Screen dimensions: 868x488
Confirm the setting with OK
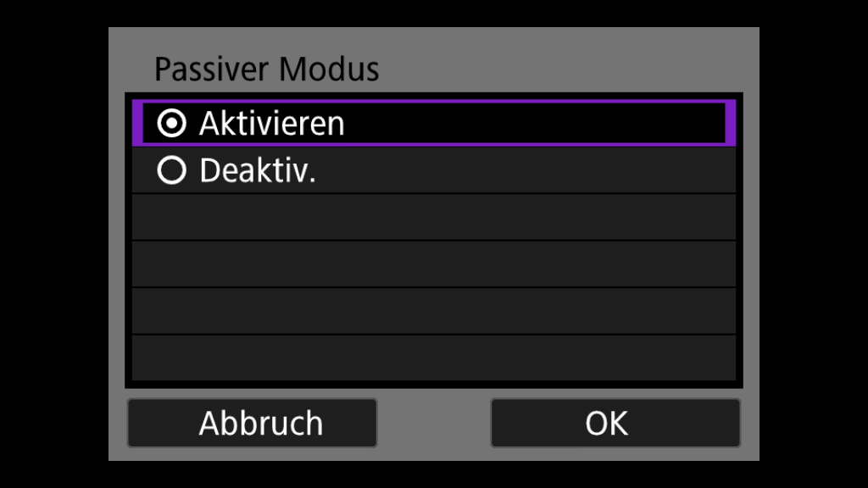click(x=615, y=424)
